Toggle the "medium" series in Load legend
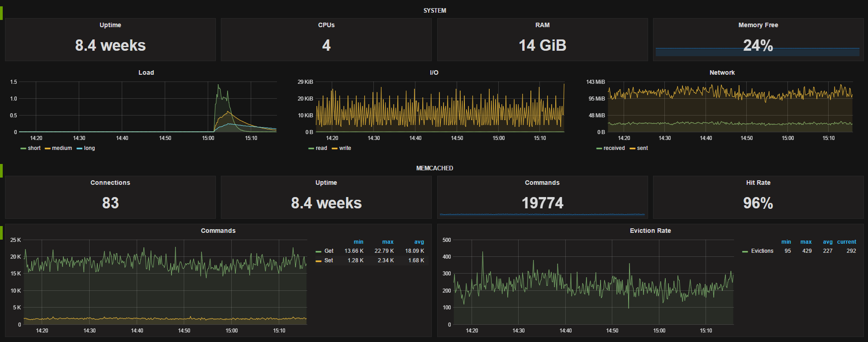The width and height of the screenshot is (868, 342). (x=62, y=148)
